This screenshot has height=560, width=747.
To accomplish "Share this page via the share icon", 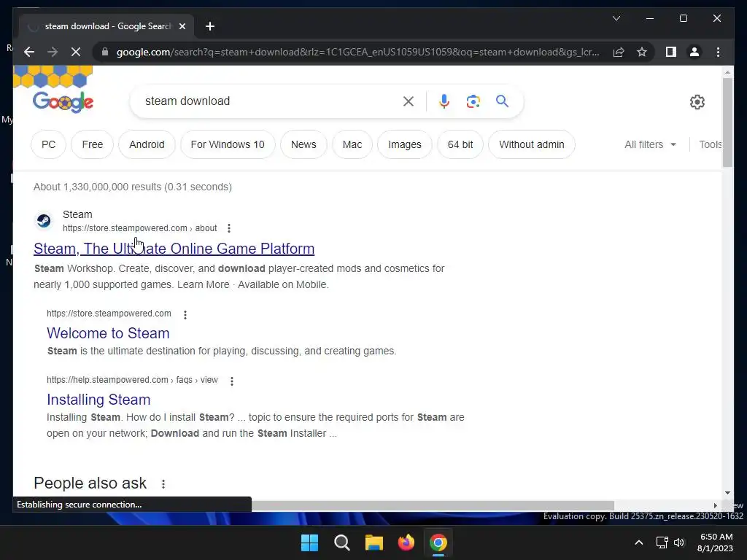I will [619, 52].
